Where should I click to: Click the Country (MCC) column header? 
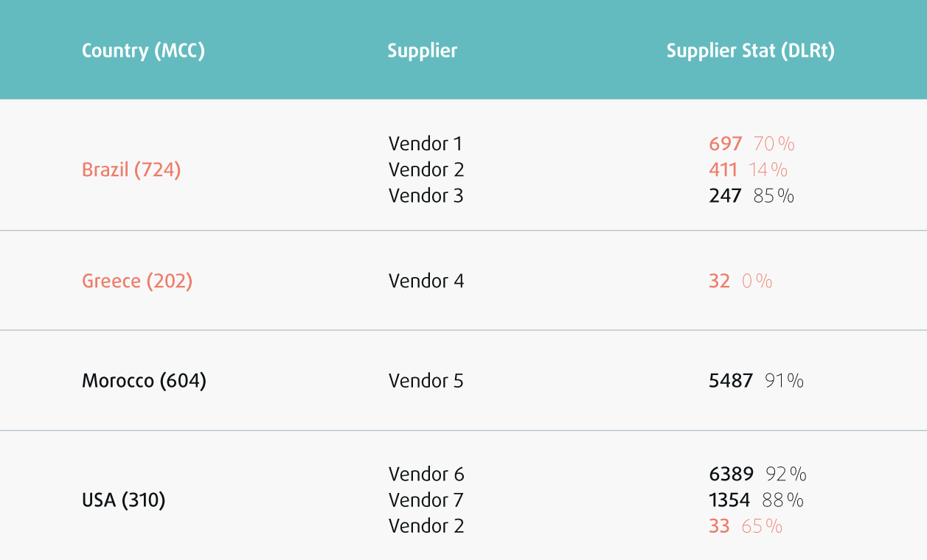[143, 51]
